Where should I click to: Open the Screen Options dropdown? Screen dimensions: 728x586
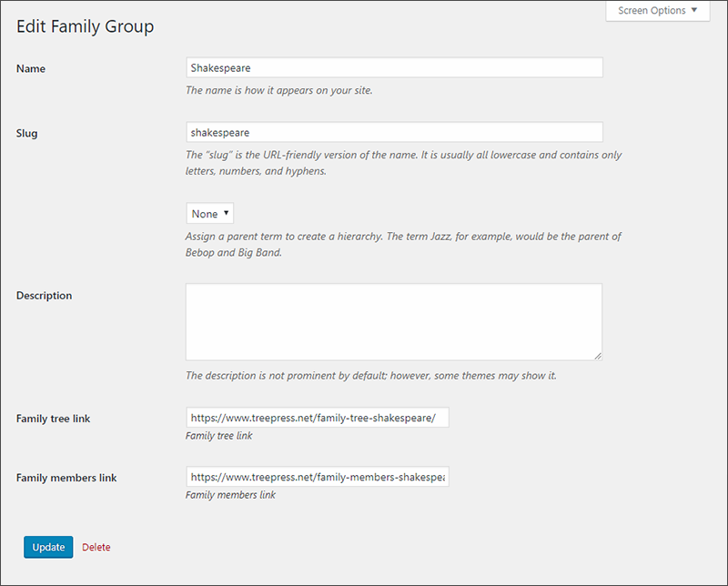click(x=657, y=11)
